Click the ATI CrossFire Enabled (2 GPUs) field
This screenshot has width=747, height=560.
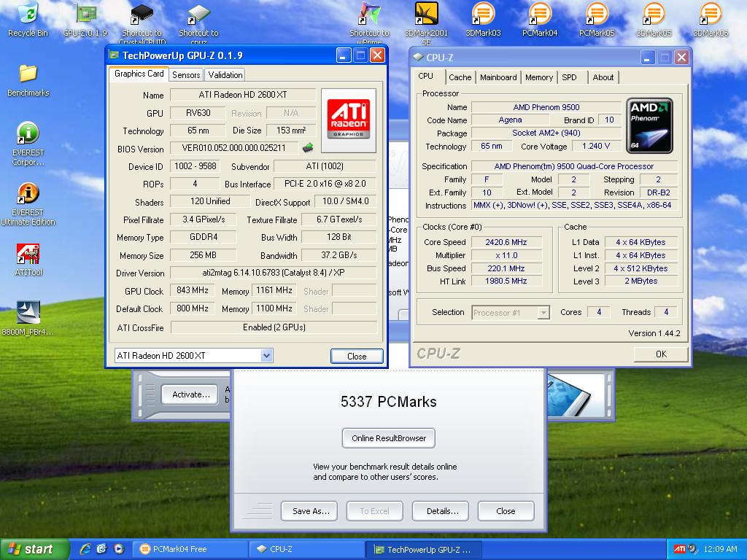point(274,327)
